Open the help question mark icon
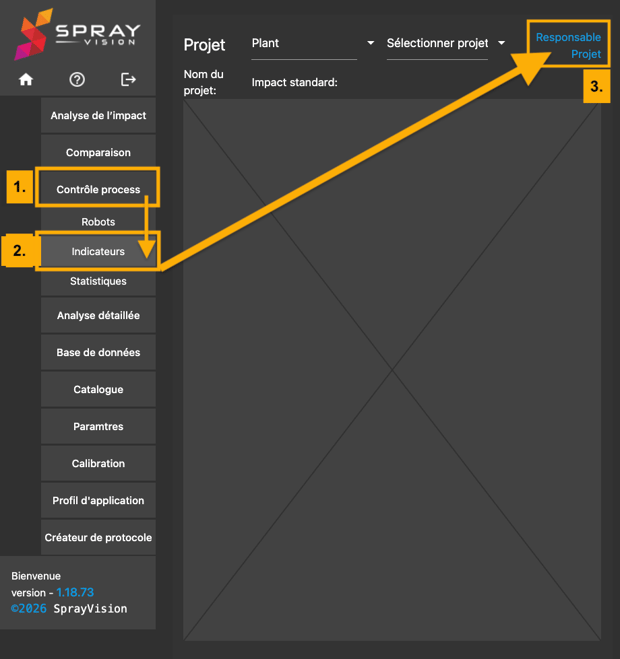Image resolution: width=620 pixels, height=659 pixels. tap(77, 79)
